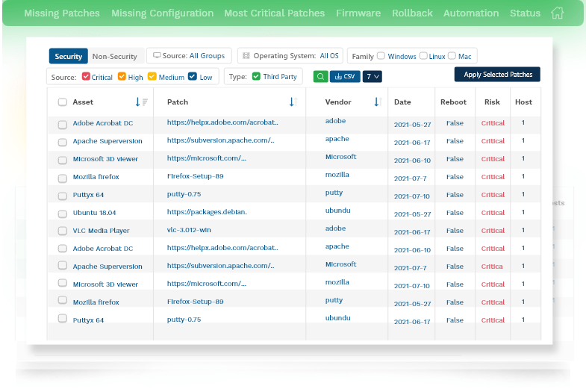Open the Source All Groups dropdown
Screen dimensions: 586x392
click(x=193, y=56)
